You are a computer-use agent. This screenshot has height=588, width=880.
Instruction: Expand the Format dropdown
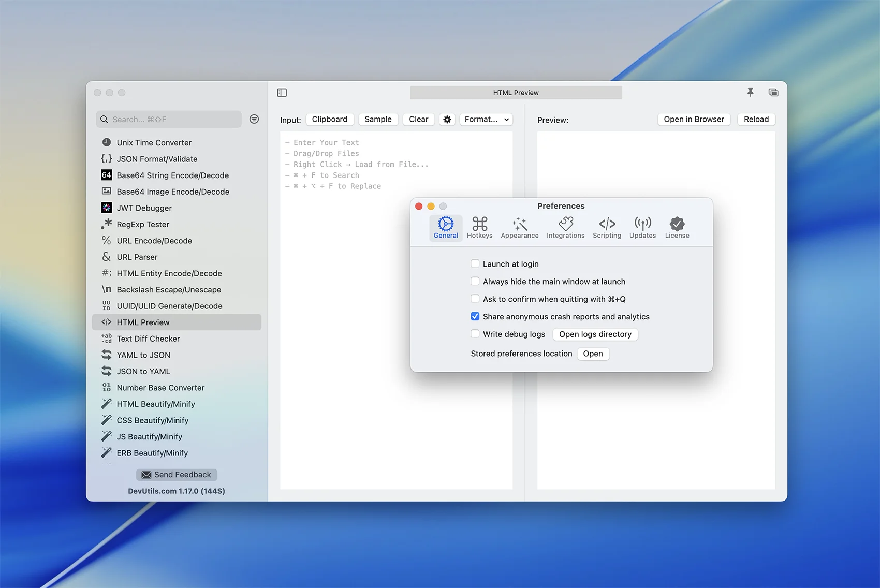click(x=486, y=120)
